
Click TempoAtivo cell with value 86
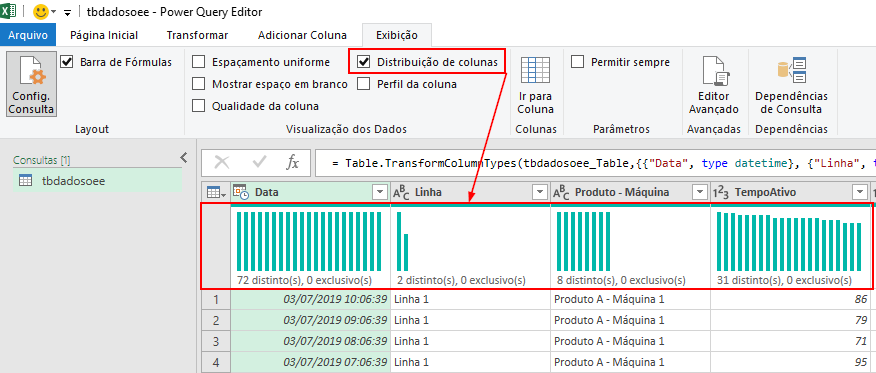[x=790, y=300]
